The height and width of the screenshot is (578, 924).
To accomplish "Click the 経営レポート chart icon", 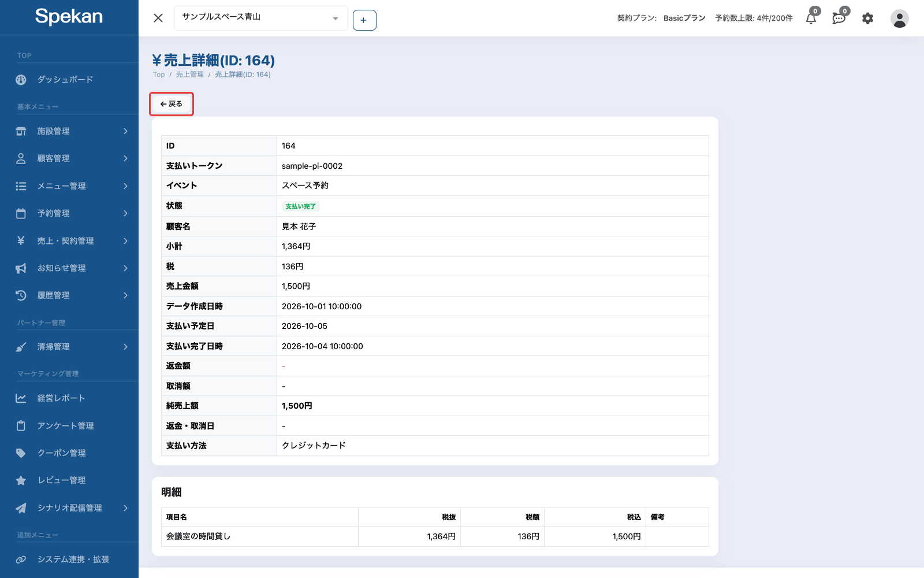I will click(x=21, y=398).
